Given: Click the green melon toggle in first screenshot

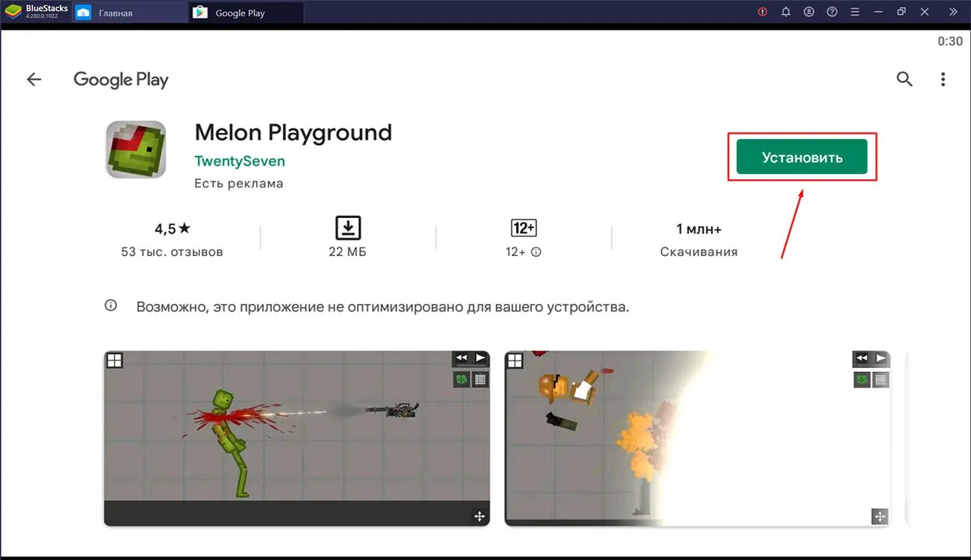Looking at the screenshot, I should (461, 379).
